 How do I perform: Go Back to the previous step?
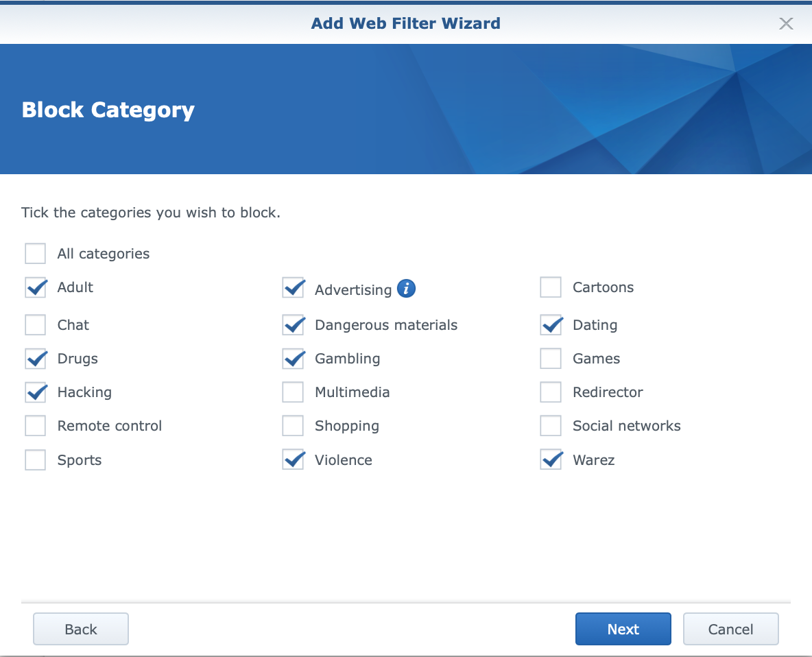pyautogui.click(x=81, y=629)
